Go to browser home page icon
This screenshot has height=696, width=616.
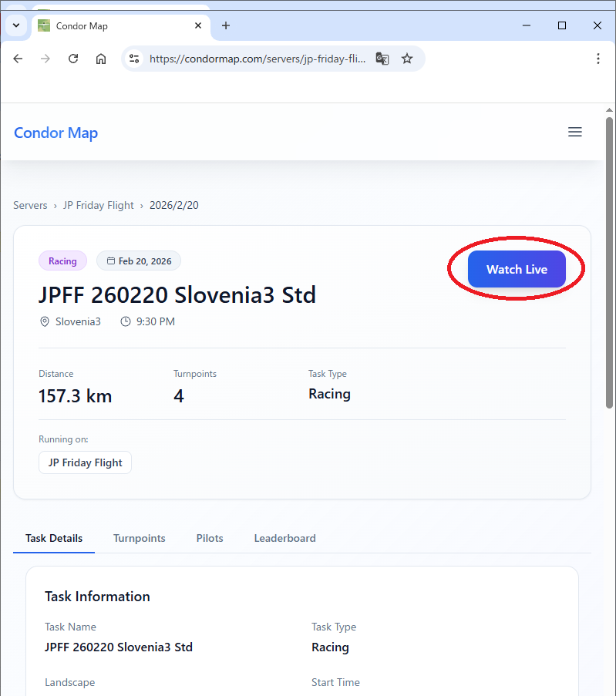[x=101, y=59]
